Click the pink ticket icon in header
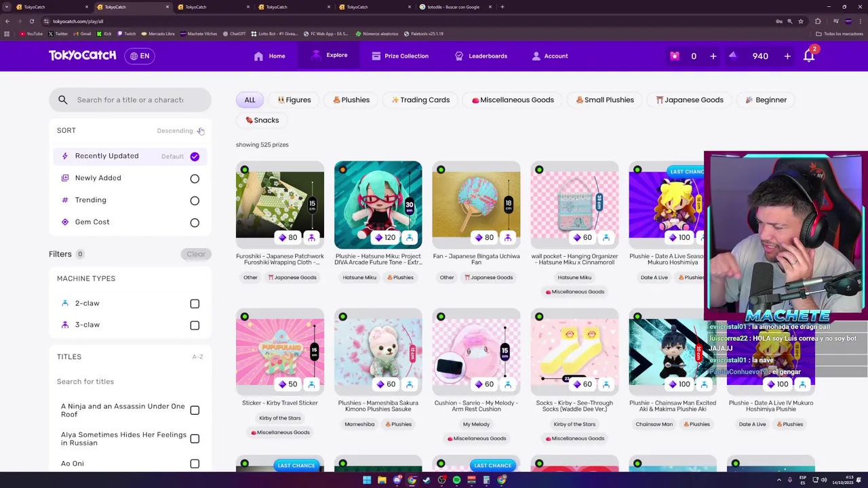Viewport: 868px width, 488px height. click(674, 56)
